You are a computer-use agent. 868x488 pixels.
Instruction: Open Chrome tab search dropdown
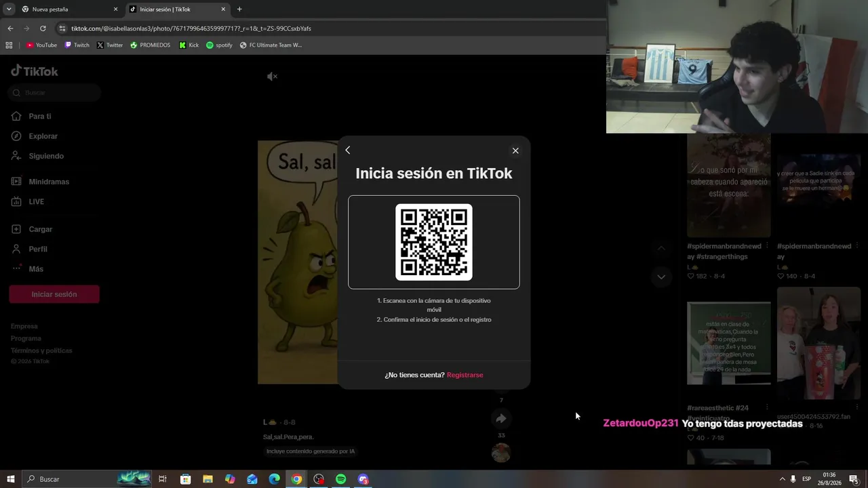tap(9, 9)
